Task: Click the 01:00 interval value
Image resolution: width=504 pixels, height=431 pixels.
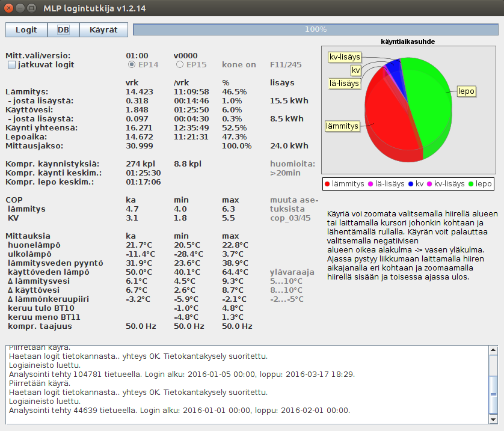Action: point(137,55)
